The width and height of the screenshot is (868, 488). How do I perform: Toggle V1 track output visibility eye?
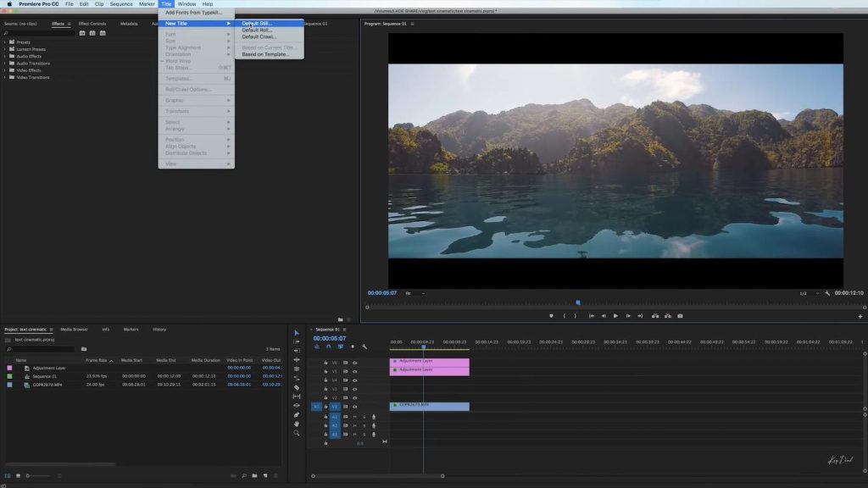coord(353,407)
